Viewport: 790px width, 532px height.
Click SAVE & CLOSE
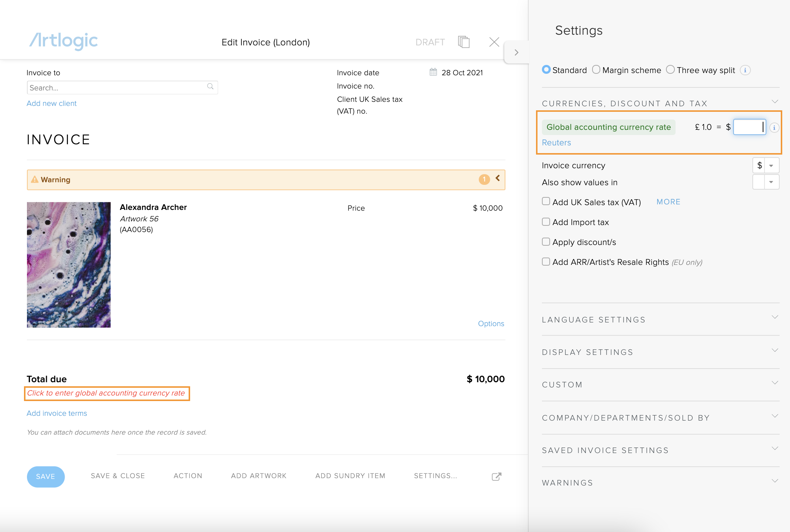(x=118, y=476)
